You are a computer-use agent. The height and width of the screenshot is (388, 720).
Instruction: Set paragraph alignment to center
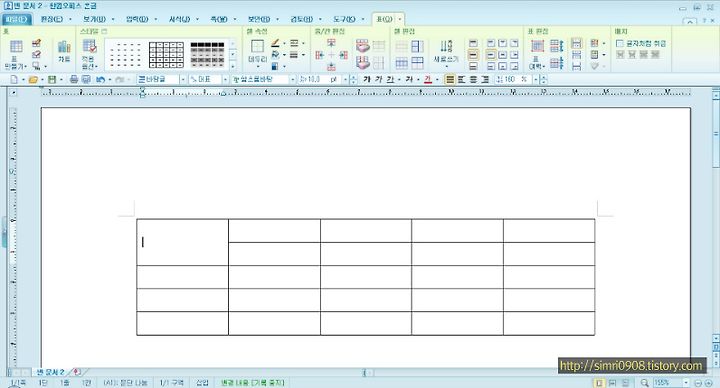click(473, 79)
